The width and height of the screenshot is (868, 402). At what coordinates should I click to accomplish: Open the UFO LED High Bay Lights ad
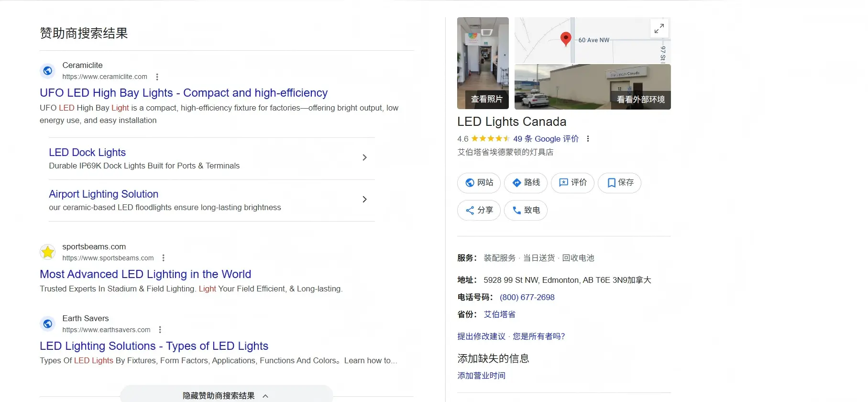[x=184, y=93]
